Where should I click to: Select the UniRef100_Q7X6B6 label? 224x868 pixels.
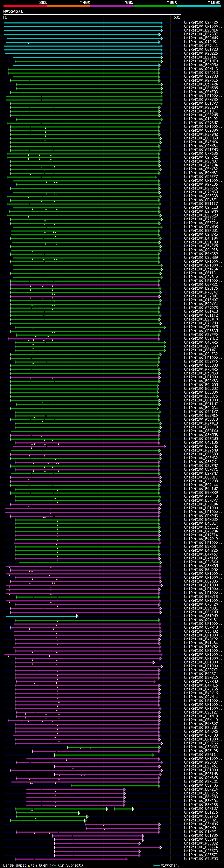pos(201,154)
